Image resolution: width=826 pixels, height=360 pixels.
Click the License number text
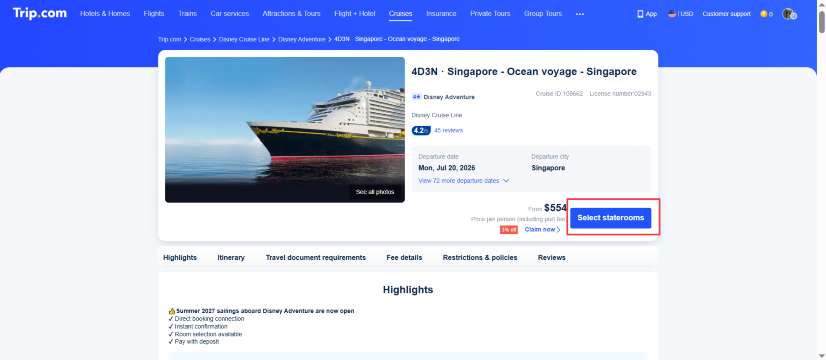coord(621,93)
